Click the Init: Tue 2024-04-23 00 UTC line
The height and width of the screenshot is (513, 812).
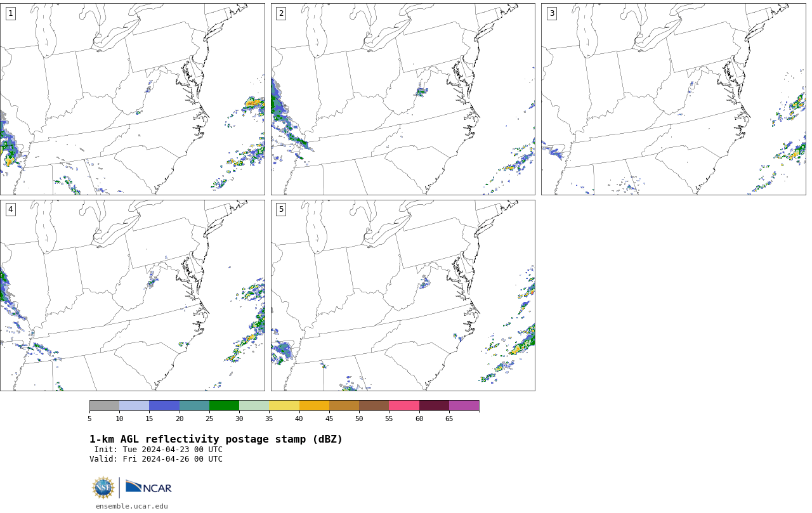pyautogui.click(x=158, y=450)
